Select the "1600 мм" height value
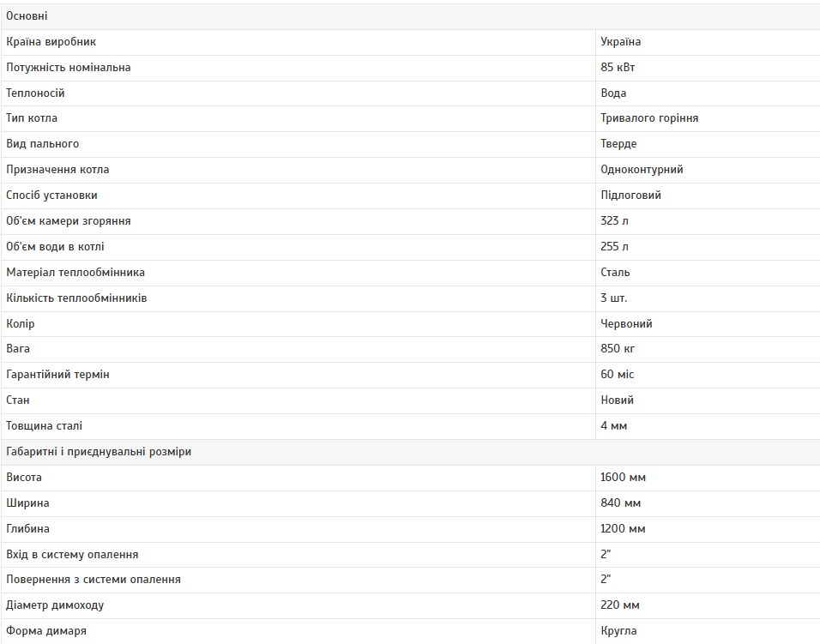820x644 pixels. (x=623, y=478)
